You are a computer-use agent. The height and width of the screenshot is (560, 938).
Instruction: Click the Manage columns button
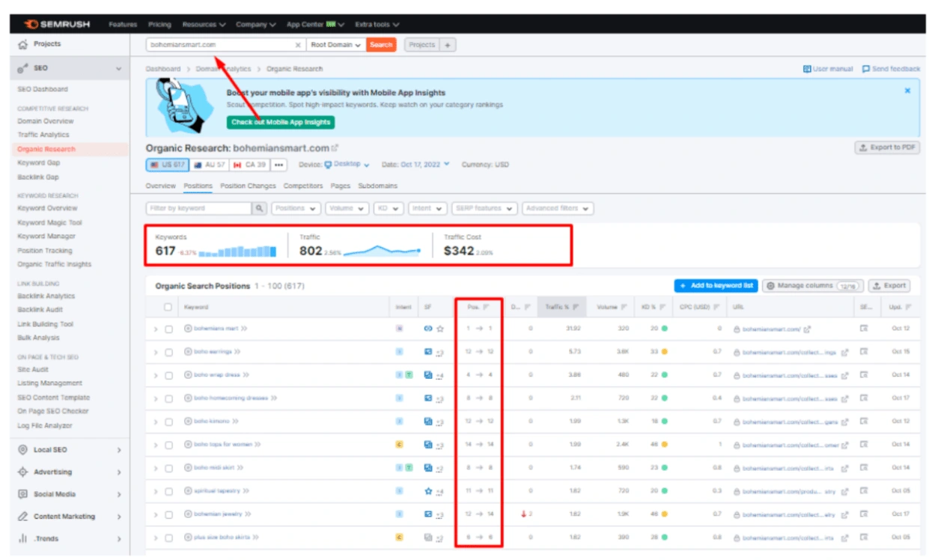813,286
